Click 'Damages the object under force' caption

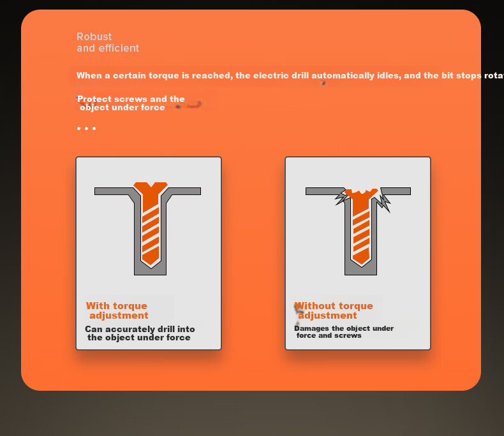(x=344, y=332)
